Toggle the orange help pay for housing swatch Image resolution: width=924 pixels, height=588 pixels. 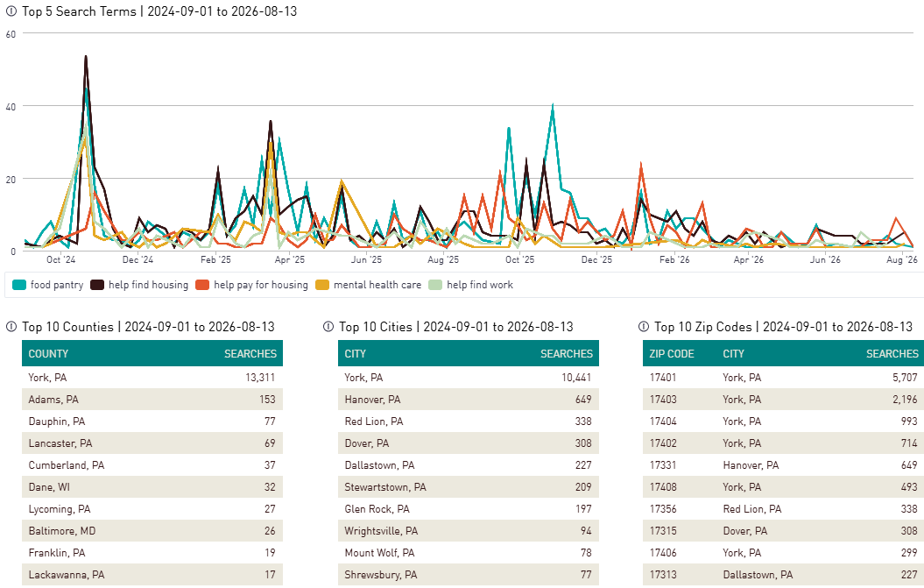pyautogui.click(x=202, y=285)
